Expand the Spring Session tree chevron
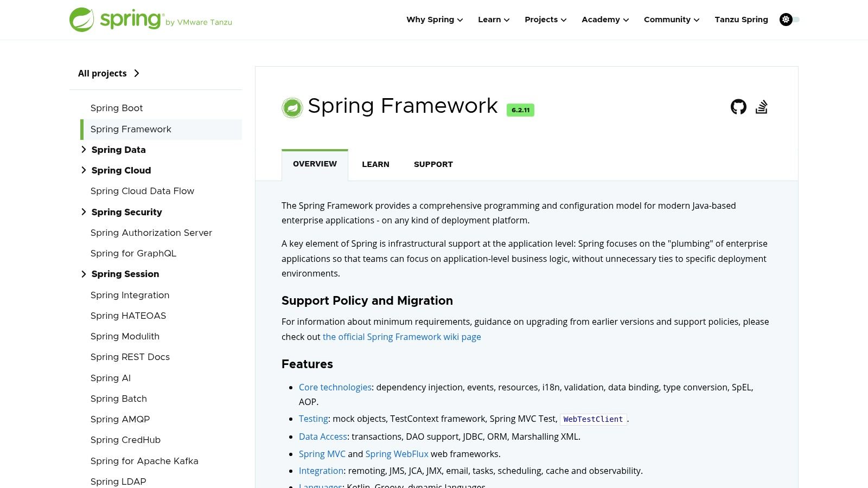The image size is (868, 488). (x=84, y=274)
